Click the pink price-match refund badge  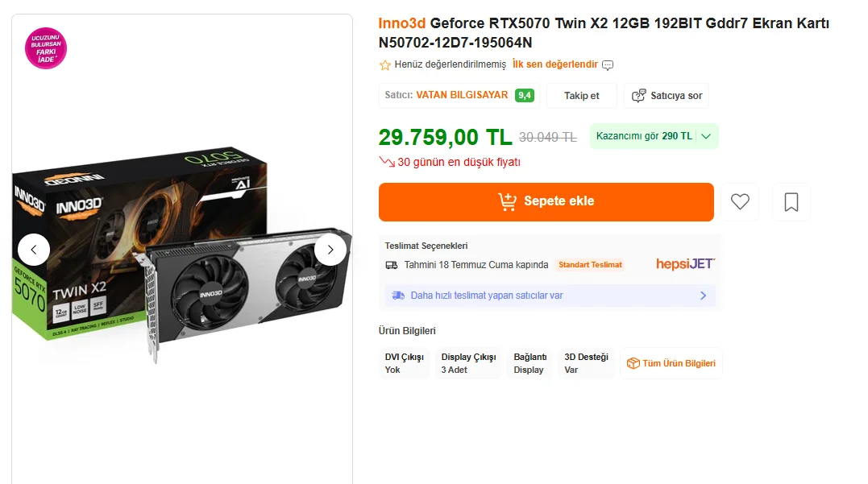pyautogui.click(x=46, y=48)
